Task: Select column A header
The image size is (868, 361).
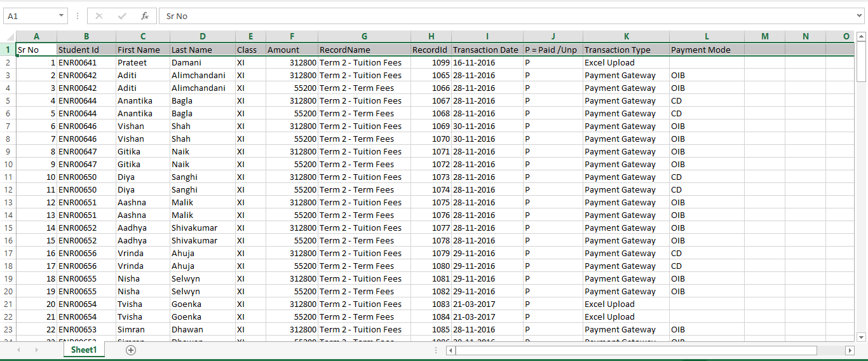Action: 36,36
